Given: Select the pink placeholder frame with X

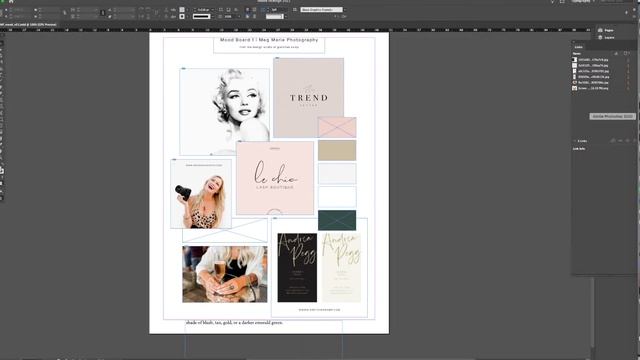Looking at the screenshot, I should [x=337, y=127].
